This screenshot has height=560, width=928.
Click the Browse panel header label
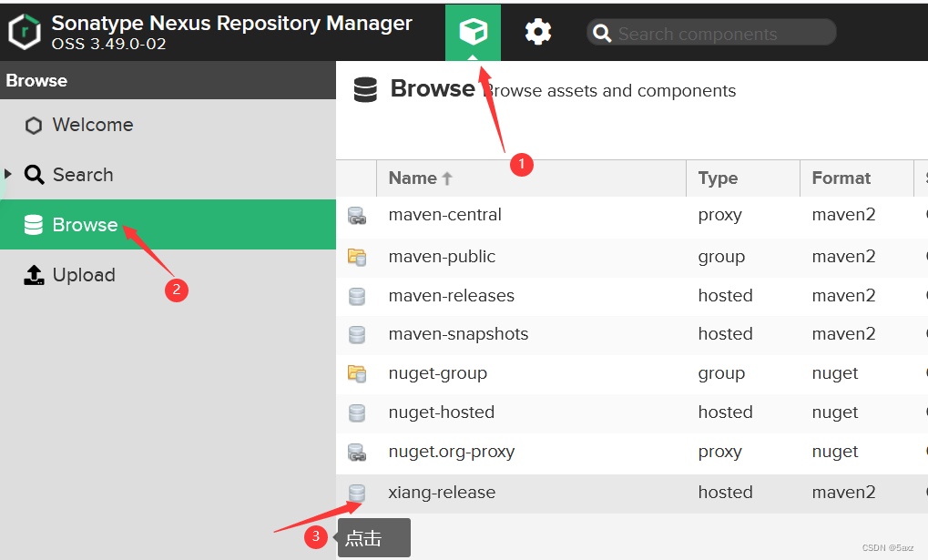coord(36,80)
